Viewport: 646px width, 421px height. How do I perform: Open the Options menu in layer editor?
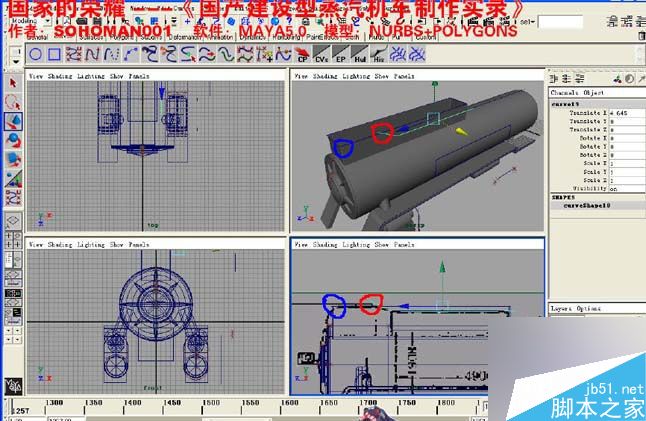589,309
